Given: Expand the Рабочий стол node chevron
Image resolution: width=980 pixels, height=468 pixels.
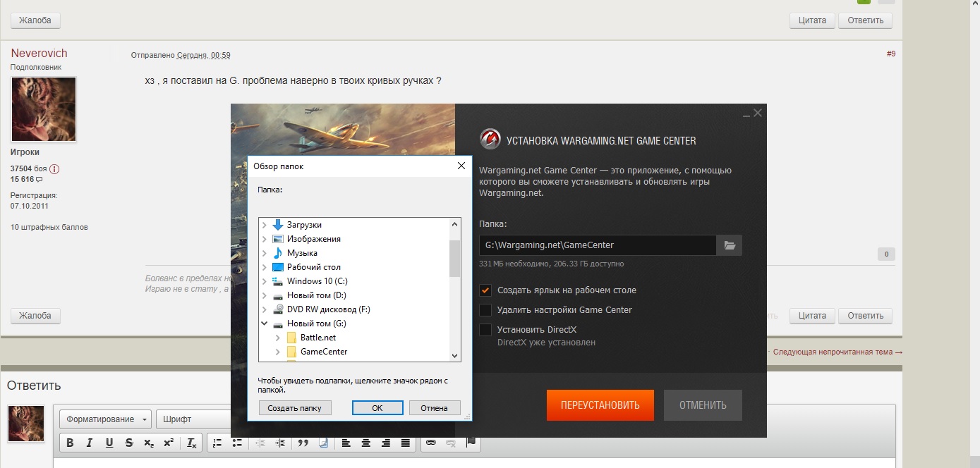Looking at the screenshot, I should [265, 267].
